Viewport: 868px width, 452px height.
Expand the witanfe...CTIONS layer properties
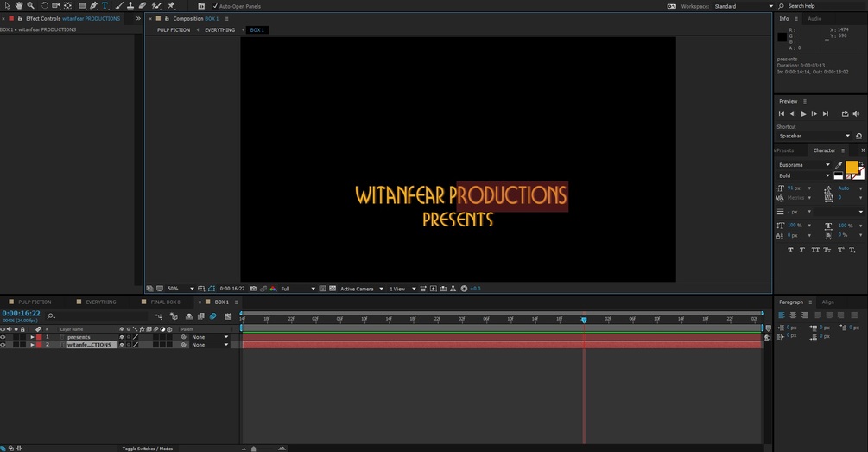click(32, 345)
